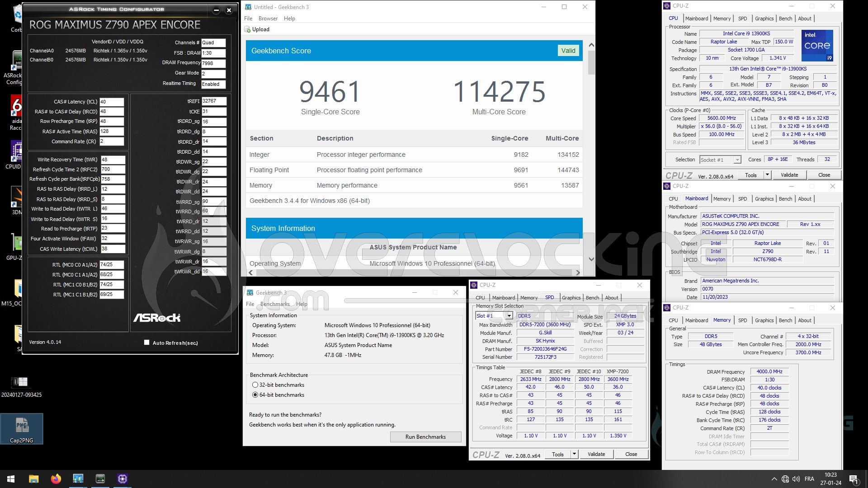Image resolution: width=868 pixels, height=488 pixels.
Task: Expand Tools dropdown arrow in SPD CPU-Z
Action: pos(574,454)
